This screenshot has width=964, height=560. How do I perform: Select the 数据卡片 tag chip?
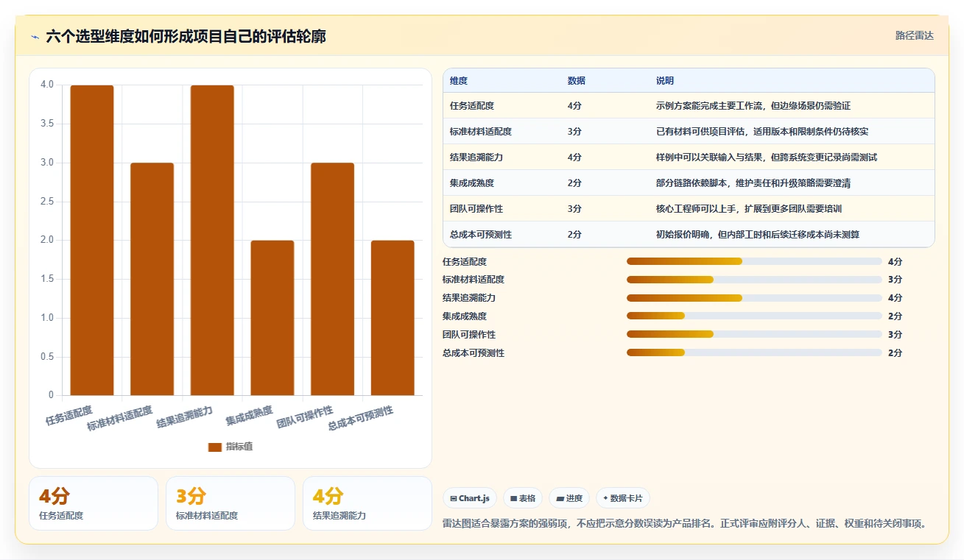point(623,498)
